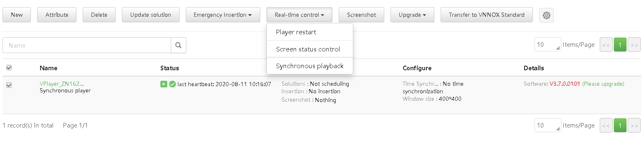Go to next page with top >> arrows
The image size is (644, 156).
634,45
